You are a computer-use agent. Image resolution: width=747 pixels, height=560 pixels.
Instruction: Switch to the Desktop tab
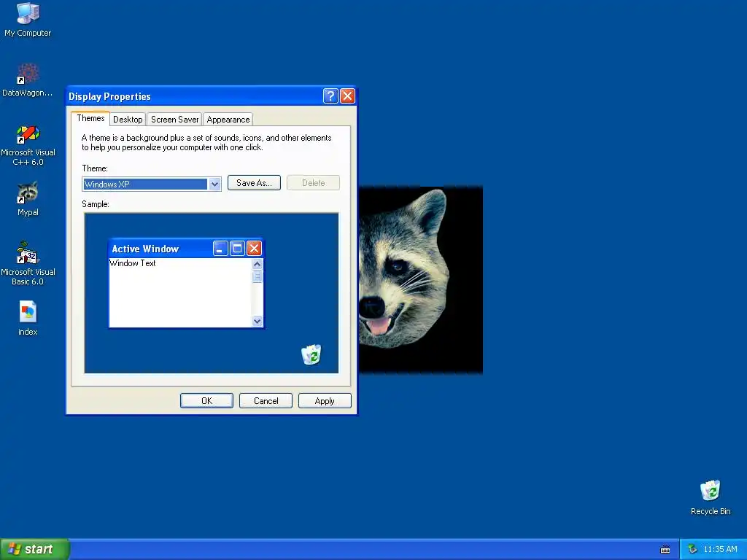[128, 120]
